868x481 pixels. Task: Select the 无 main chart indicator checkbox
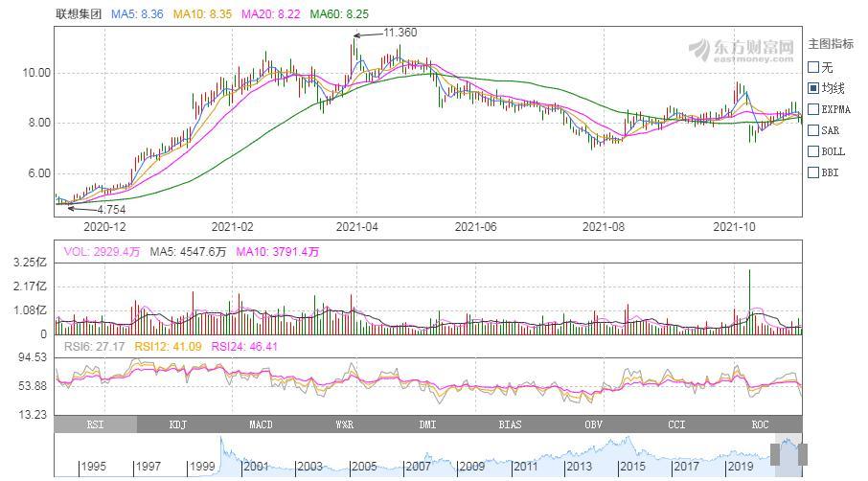813,67
